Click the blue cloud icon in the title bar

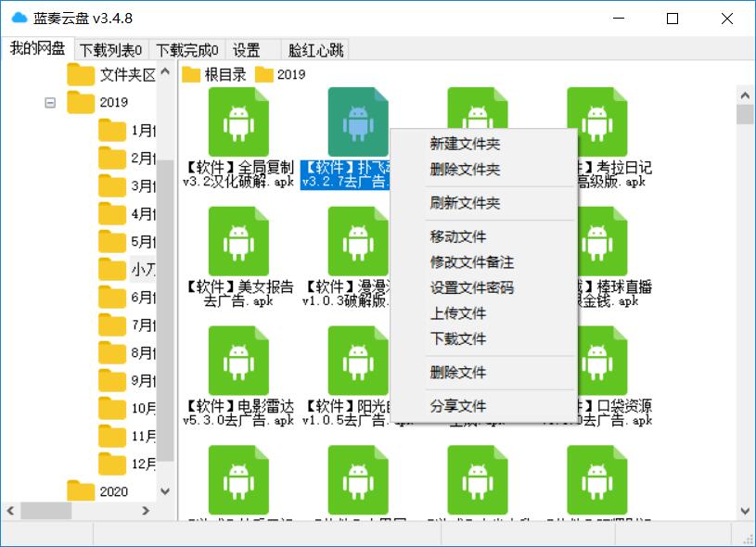click(x=19, y=17)
